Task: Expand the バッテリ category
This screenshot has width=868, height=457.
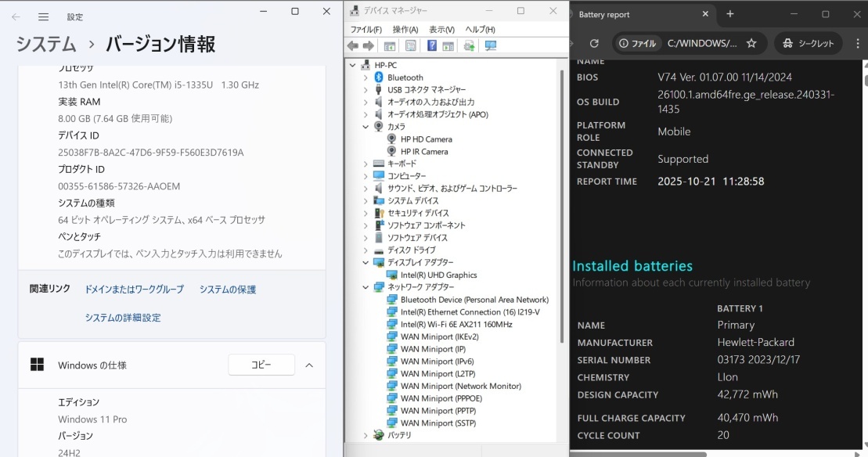Action: tap(365, 435)
